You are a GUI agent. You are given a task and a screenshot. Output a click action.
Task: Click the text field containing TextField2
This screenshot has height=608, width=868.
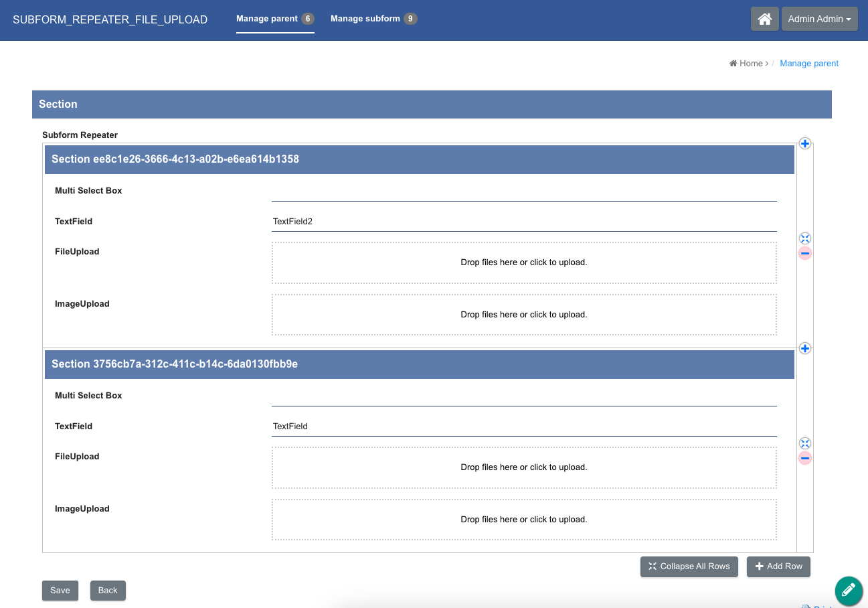[x=523, y=222]
